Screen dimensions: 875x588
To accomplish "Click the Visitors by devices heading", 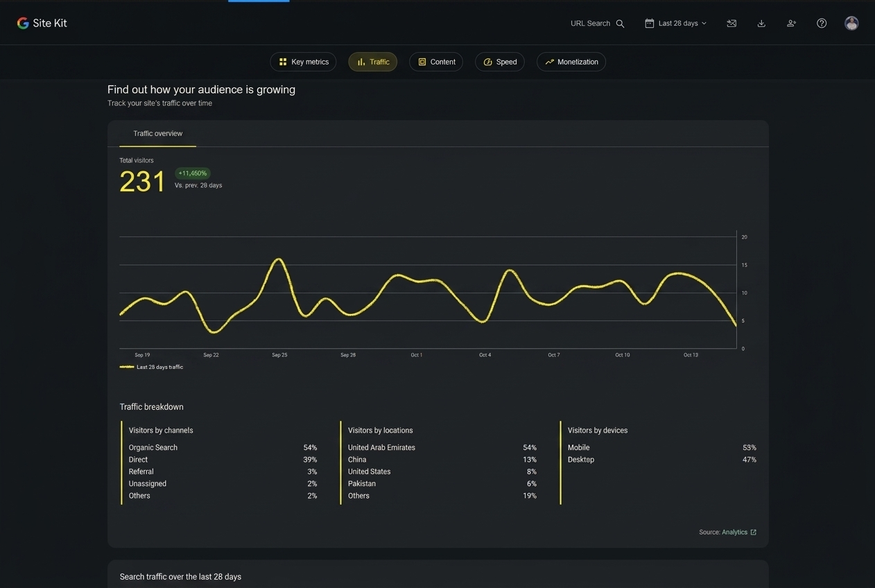I will click(598, 431).
